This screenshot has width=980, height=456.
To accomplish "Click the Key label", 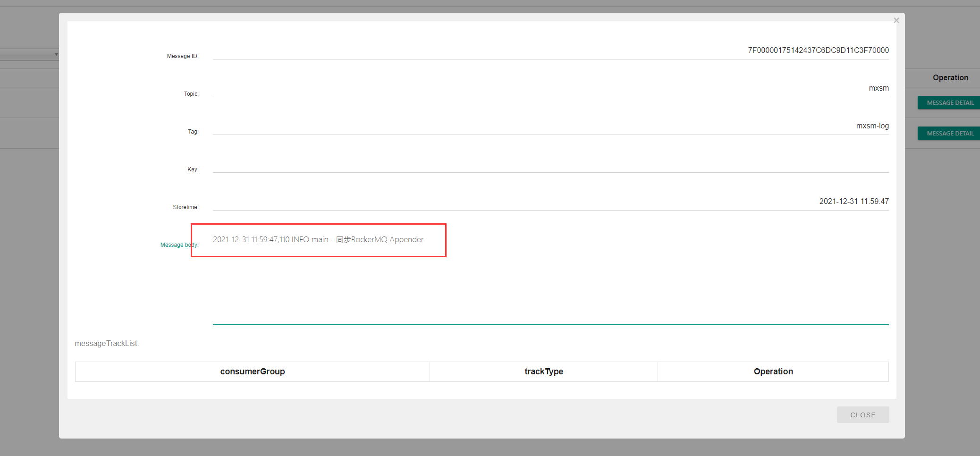I will (x=193, y=169).
